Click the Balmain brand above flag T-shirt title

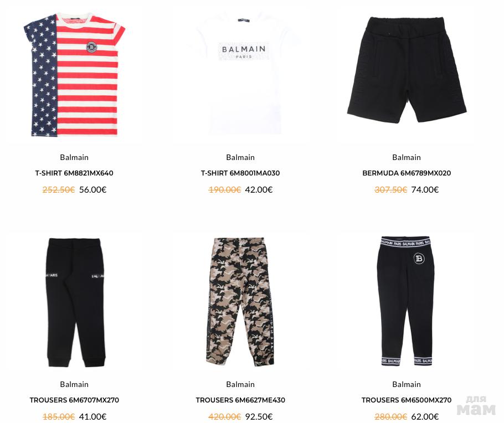coord(74,157)
